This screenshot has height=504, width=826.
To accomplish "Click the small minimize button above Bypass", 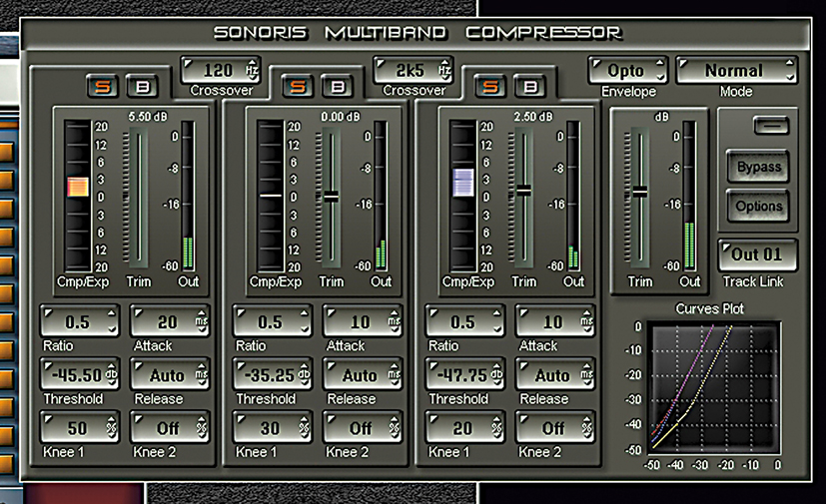I will click(771, 126).
